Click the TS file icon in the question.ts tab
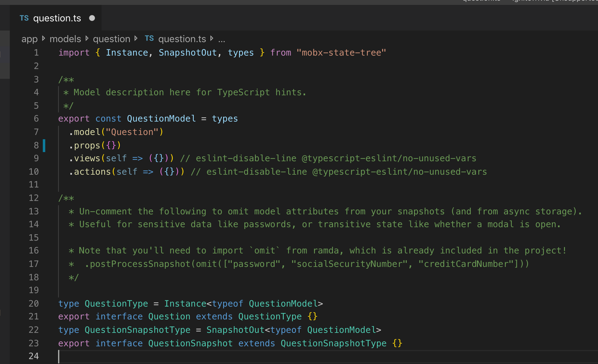This screenshot has height=364, width=598. tap(24, 18)
